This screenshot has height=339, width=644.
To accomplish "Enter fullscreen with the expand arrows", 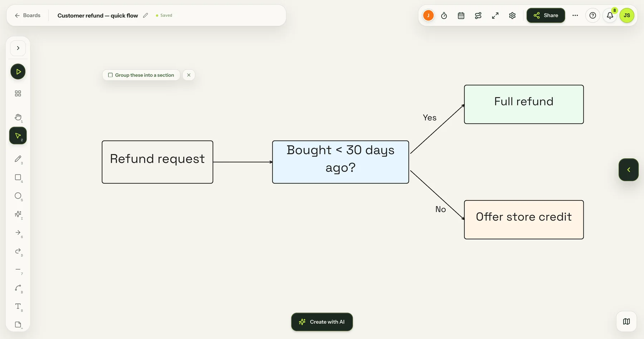I will click(495, 15).
